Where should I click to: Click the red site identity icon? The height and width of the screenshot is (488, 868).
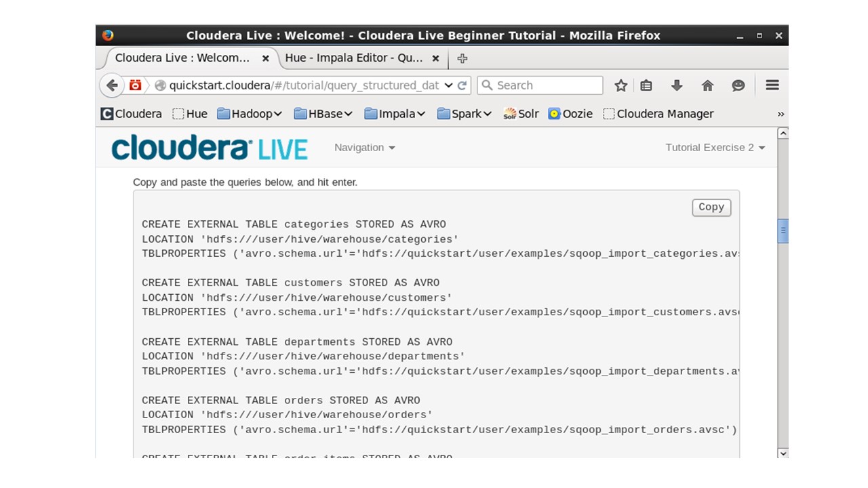[x=136, y=85]
